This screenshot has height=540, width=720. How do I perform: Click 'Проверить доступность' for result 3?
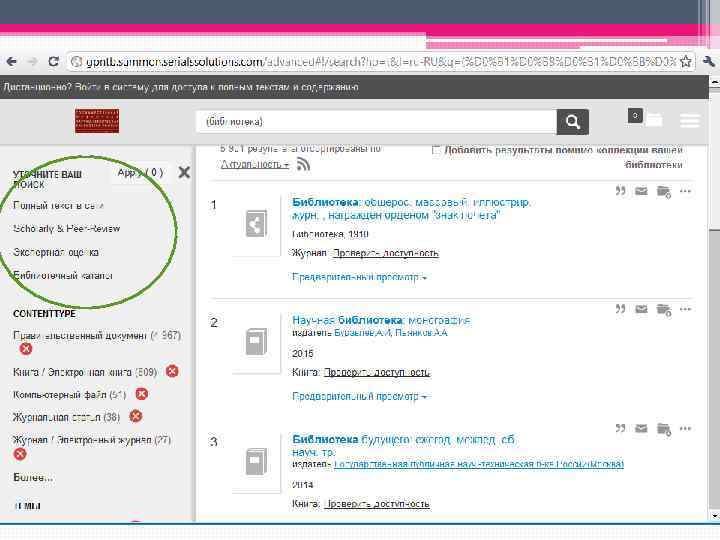pos(377,504)
